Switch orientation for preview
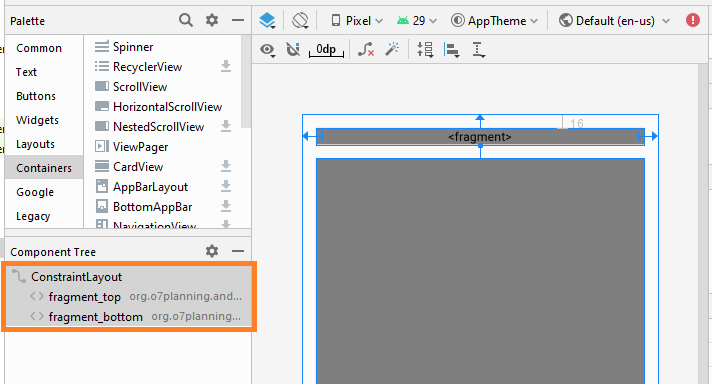The height and width of the screenshot is (384, 712). (x=300, y=21)
